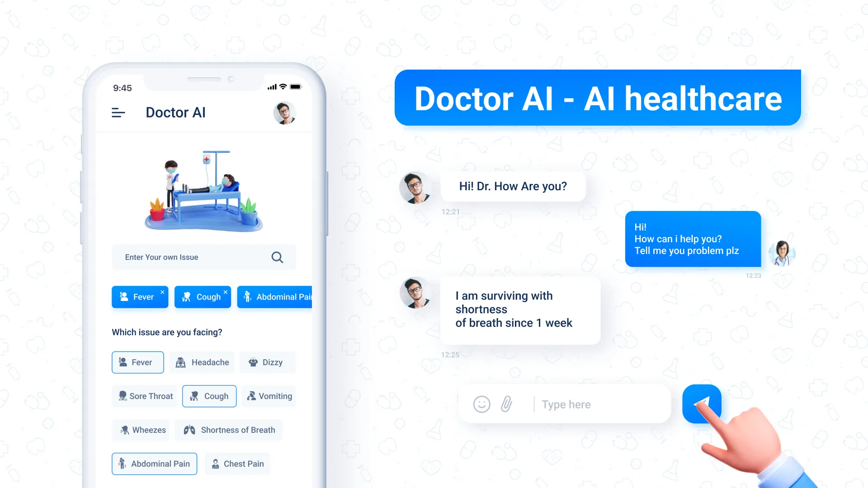Toggle the Sore Throat symptom button
The width and height of the screenshot is (868, 488).
click(145, 396)
